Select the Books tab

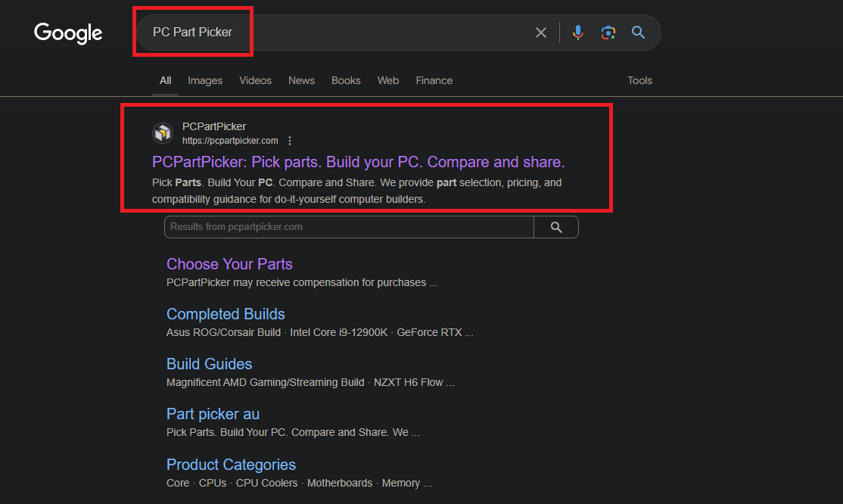click(346, 80)
